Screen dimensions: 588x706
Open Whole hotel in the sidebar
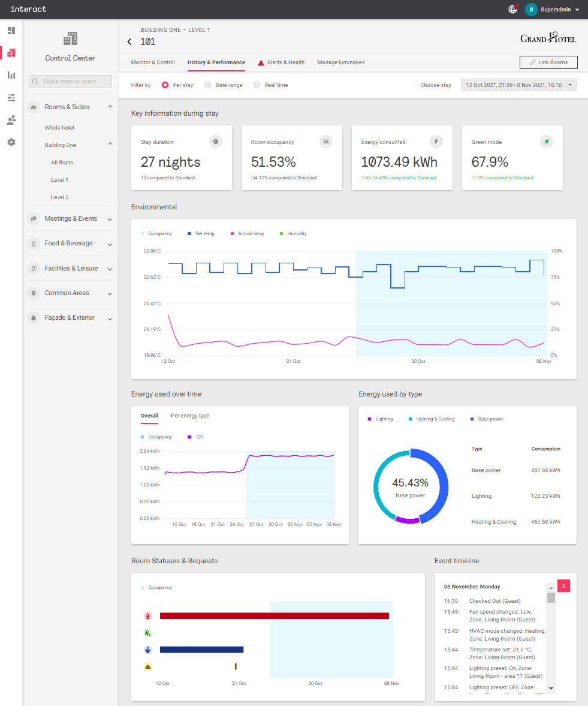[59, 128]
